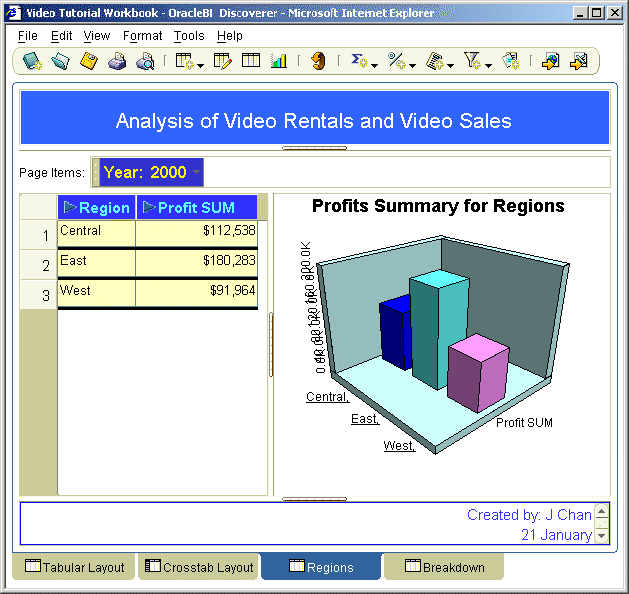629x594 pixels.
Task: Click the table layout toolbar icon
Action: point(251,61)
